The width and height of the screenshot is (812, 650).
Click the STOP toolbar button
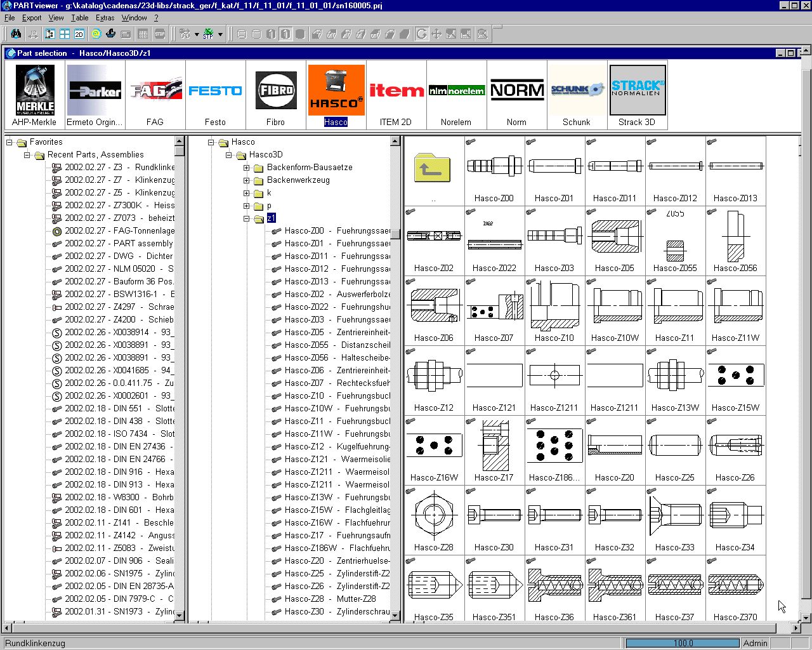pyautogui.click(x=159, y=34)
